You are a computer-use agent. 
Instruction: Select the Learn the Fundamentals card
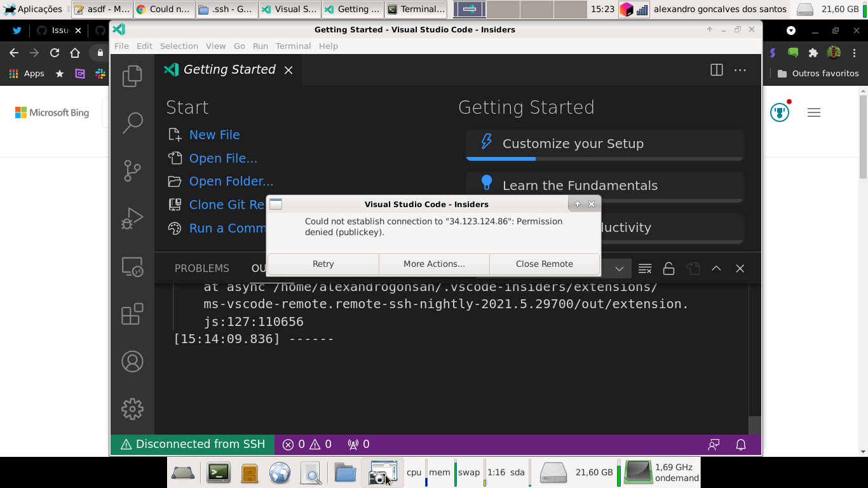point(604,186)
